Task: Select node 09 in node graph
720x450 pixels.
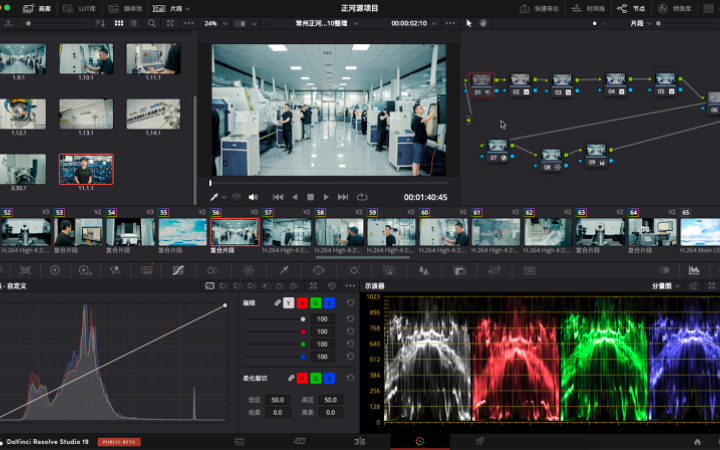Action: 596,155
